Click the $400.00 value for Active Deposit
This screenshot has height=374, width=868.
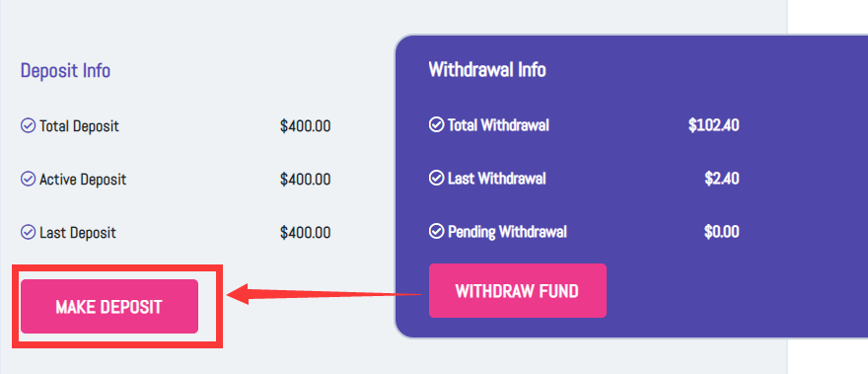click(x=306, y=180)
